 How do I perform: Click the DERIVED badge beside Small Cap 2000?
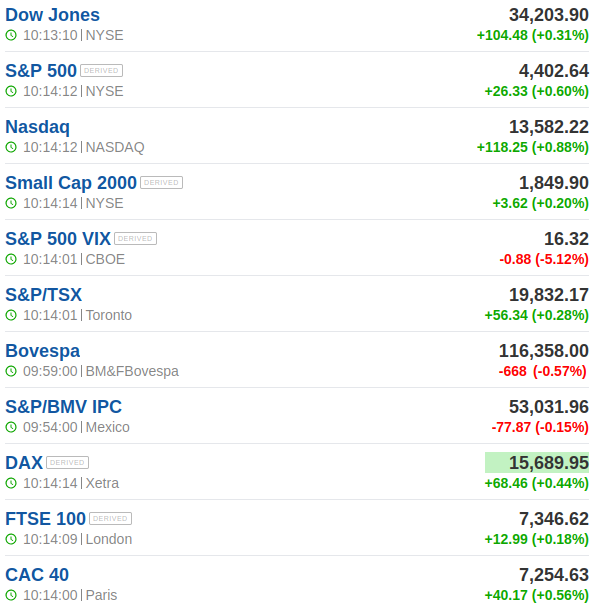click(161, 183)
